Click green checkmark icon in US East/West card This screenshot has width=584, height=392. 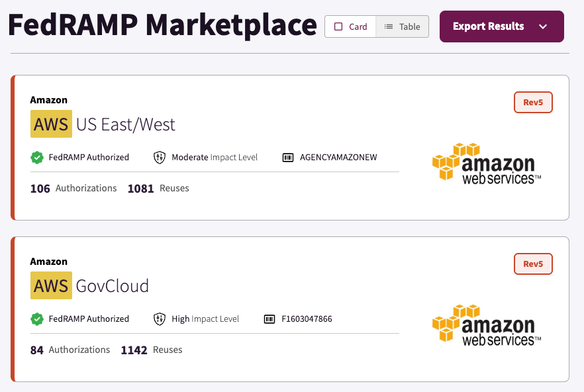pyautogui.click(x=37, y=158)
